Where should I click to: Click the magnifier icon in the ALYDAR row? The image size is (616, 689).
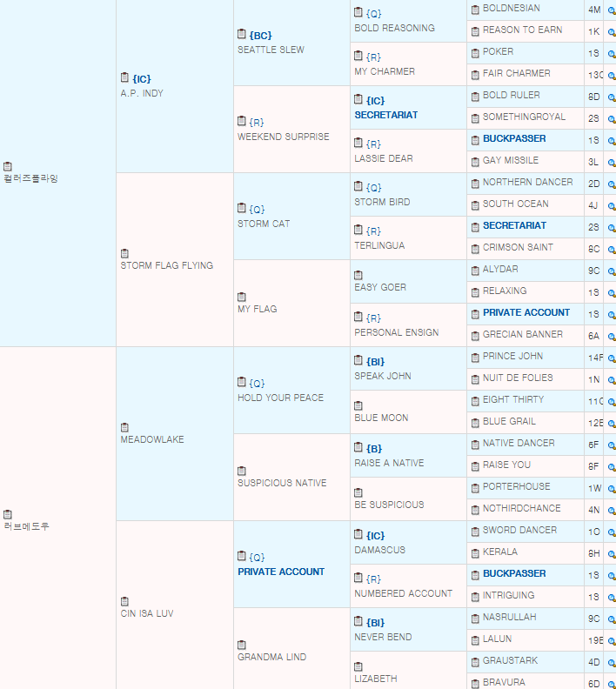pyautogui.click(x=611, y=271)
